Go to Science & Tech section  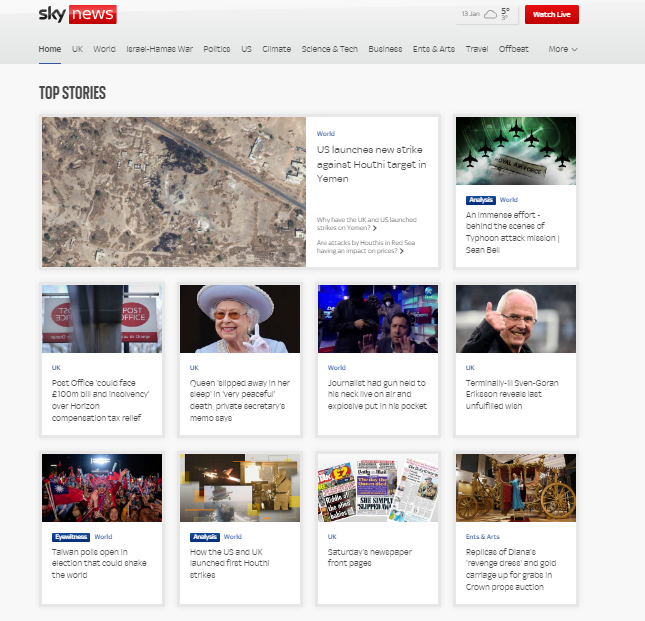click(x=330, y=49)
